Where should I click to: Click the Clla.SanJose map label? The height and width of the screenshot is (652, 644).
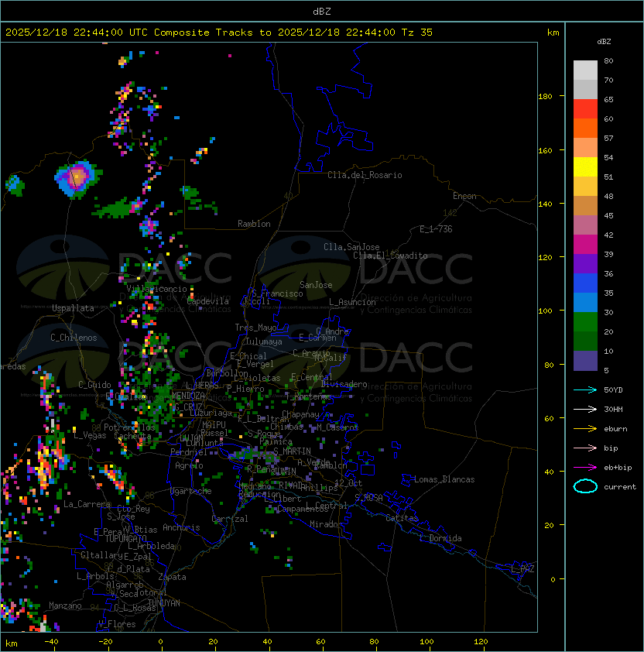pos(351,247)
